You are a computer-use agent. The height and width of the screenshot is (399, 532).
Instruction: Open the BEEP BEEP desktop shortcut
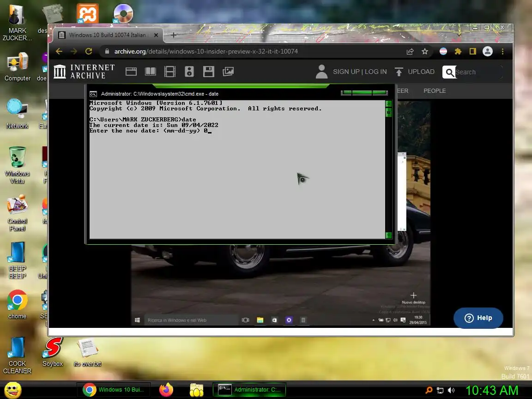[x=17, y=260]
